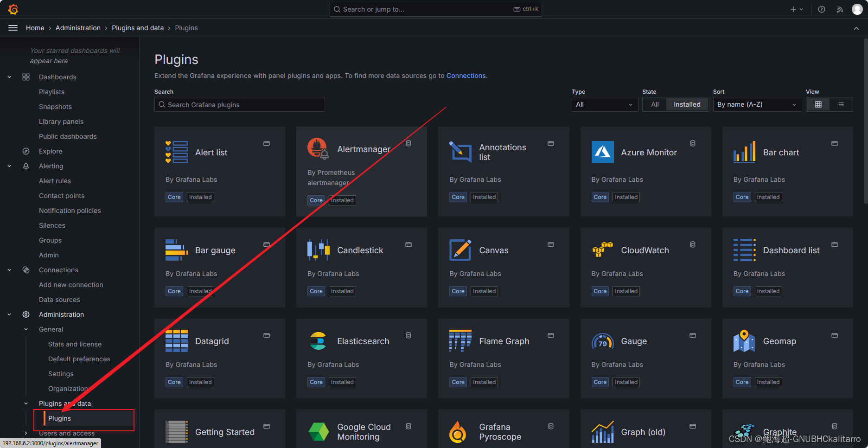Go to Plugins and data breadcrumb
The width and height of the screenshot is (868, 448).
pos(138,28)
